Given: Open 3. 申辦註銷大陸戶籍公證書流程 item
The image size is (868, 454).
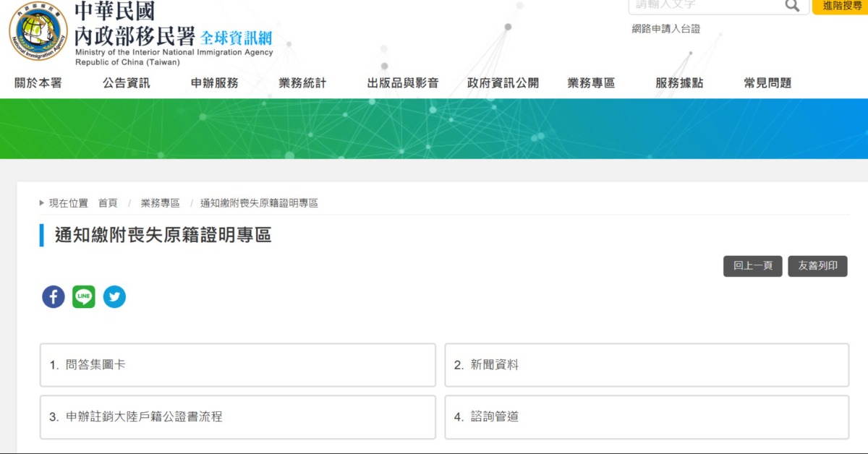Looking at the screenshot, I should tap(238, 417).
